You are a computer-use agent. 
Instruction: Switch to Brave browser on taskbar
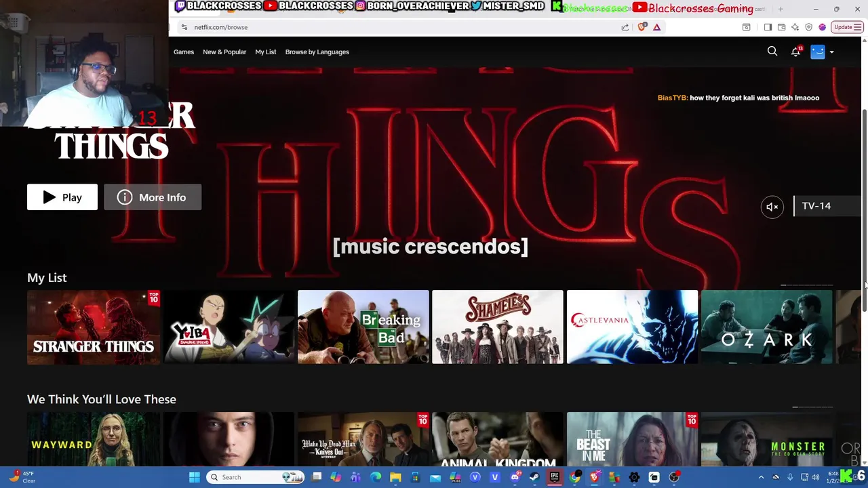pos(594,477)
